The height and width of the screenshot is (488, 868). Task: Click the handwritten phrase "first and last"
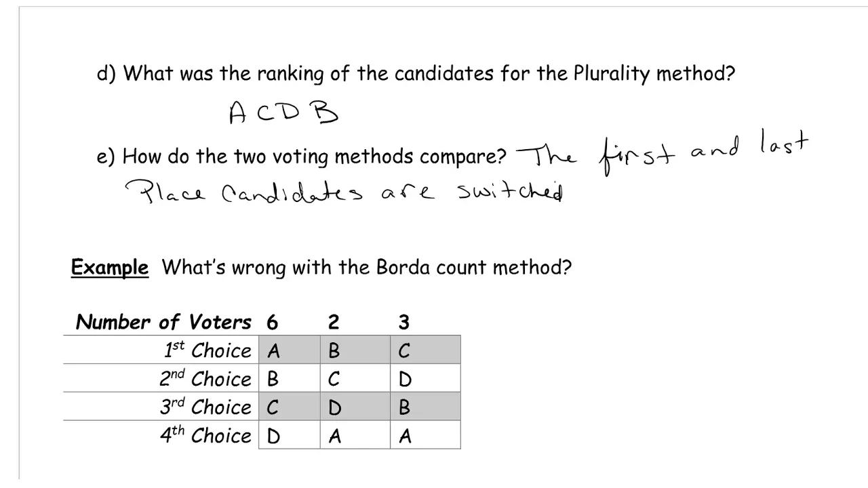704,153
